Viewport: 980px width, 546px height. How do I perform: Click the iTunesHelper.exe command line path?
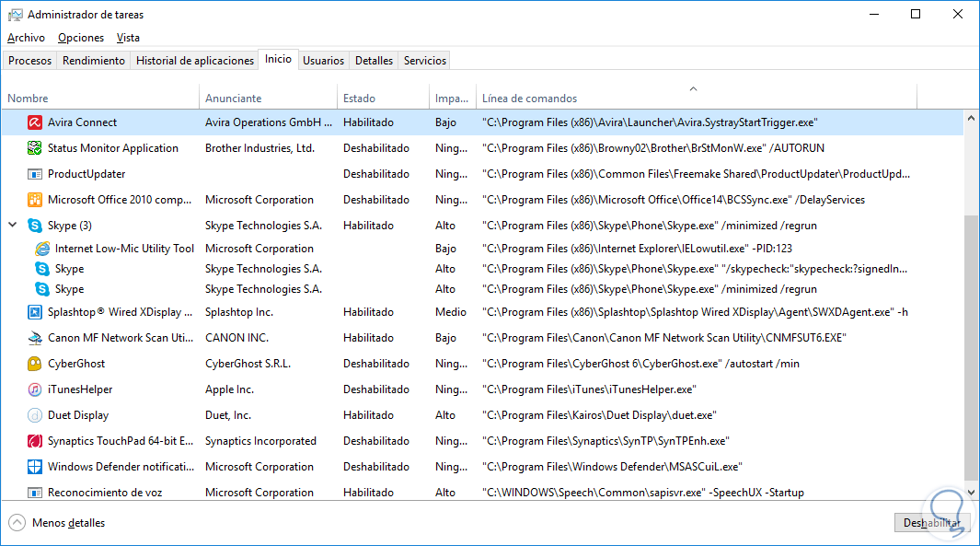(x=589, y=389)
